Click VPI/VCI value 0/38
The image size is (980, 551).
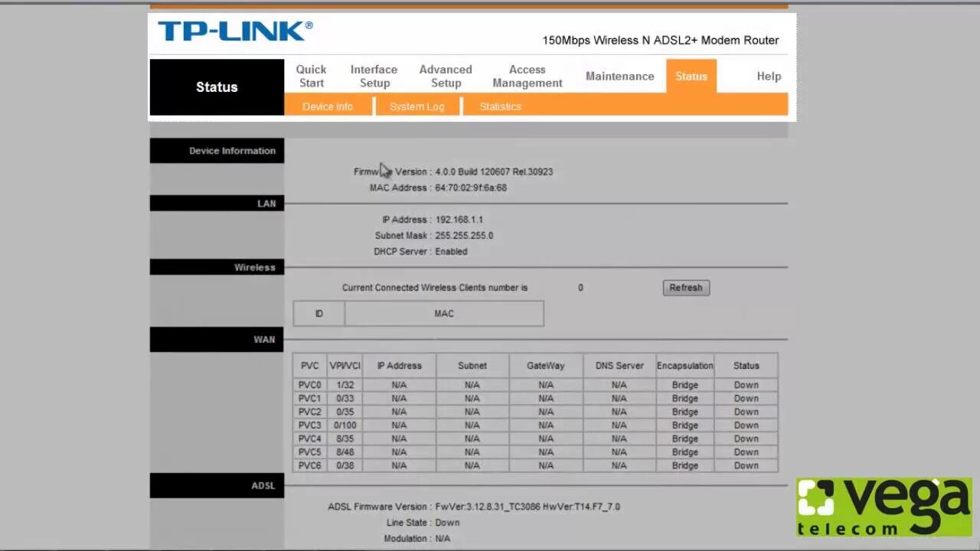pos(345,465)
